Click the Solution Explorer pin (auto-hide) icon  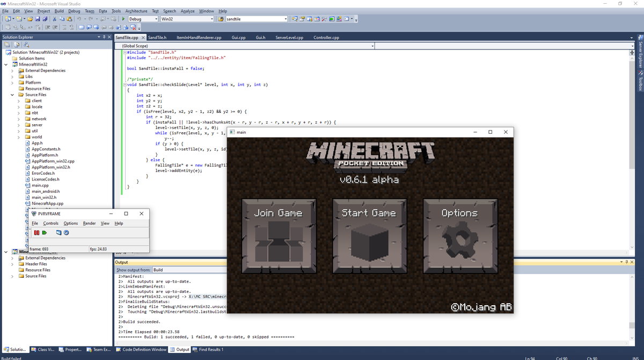tap(104, 37)
